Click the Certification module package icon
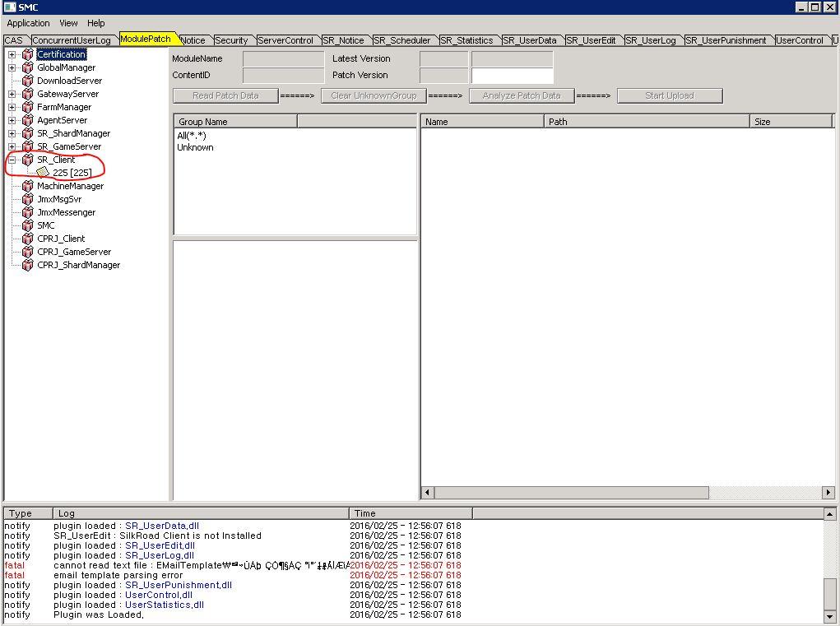The height and width of the screenshot is (626, 840). click(x=28, y=54)
